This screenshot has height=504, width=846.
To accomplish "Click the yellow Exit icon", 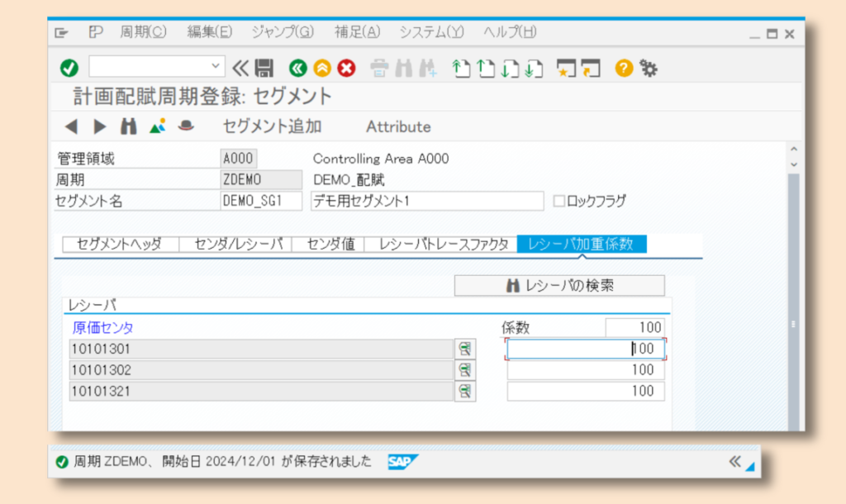I will point(322,68).
